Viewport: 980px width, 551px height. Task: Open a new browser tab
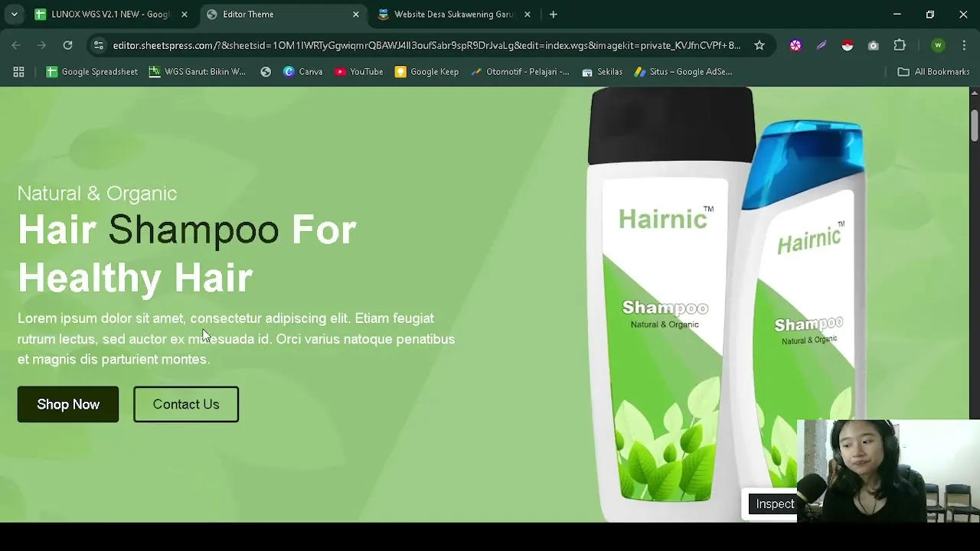[x=553, y=14]
